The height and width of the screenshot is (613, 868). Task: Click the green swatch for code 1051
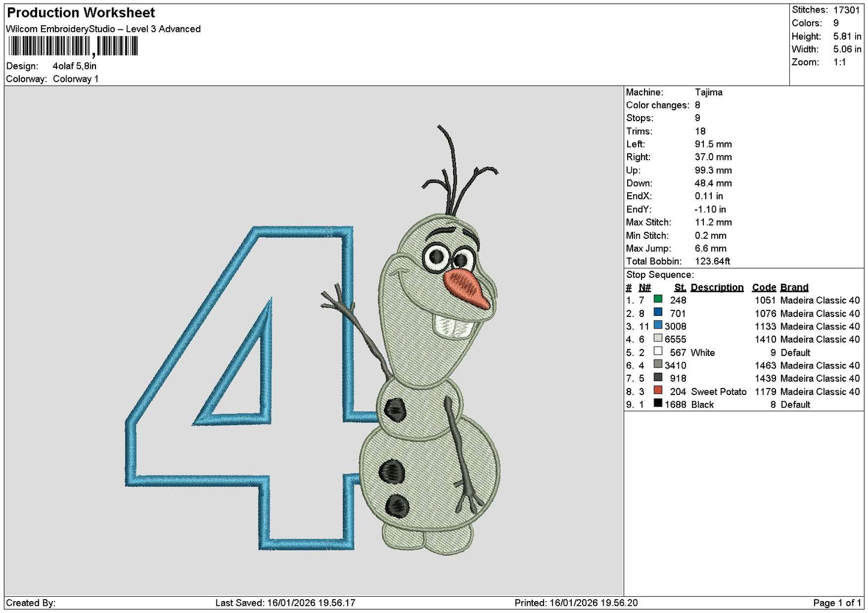click(x=658, y=299)
